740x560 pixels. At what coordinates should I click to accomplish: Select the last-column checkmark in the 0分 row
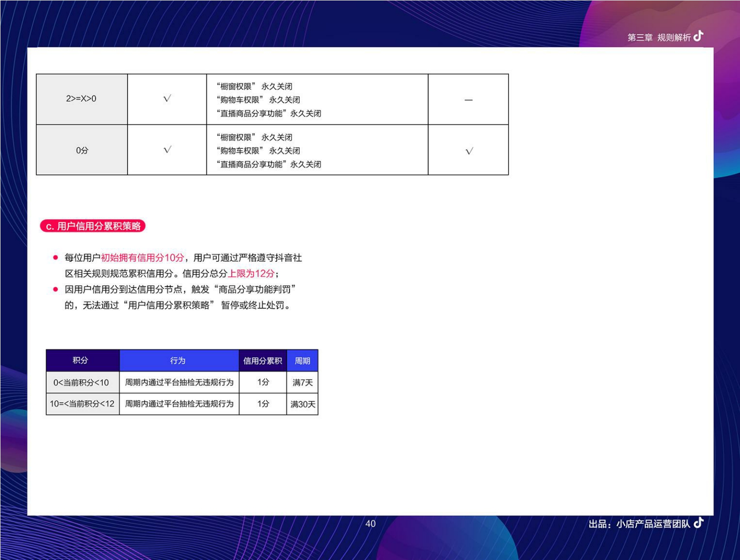pyautogui.click(x=469, y=151)
